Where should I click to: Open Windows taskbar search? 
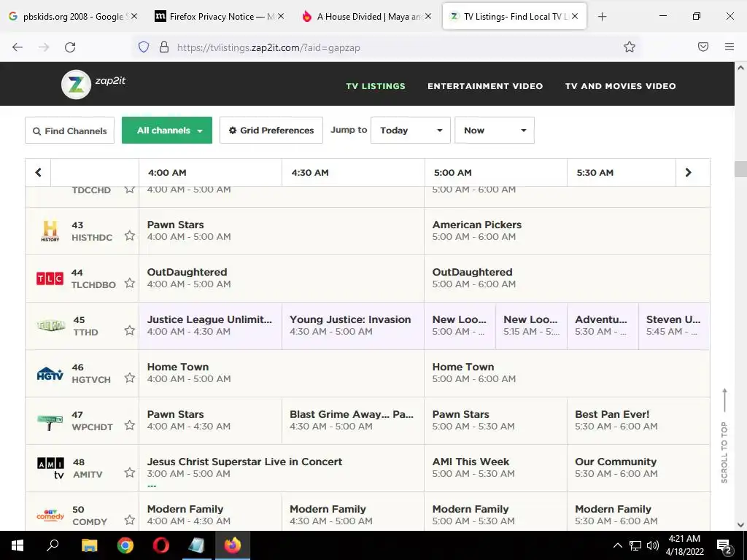53,545
